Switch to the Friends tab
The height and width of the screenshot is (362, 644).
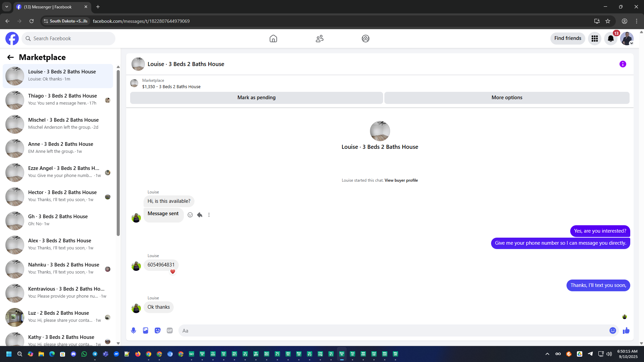[x=319, y=39]
